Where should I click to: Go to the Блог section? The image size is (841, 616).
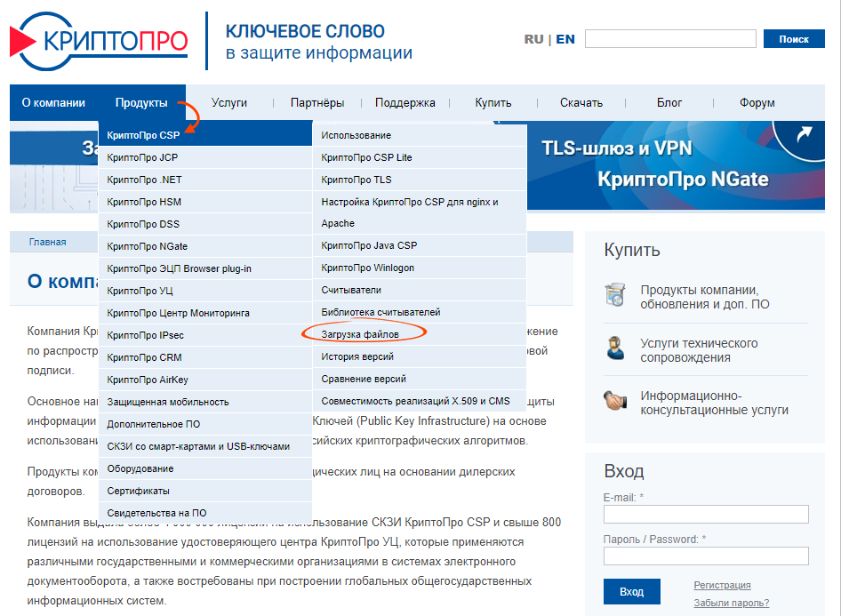coord(669,102)
